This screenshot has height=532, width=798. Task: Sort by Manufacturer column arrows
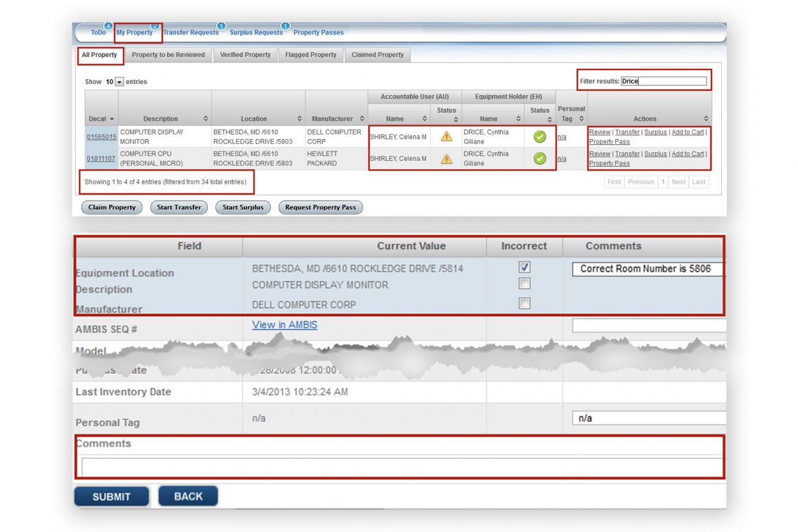coord(362,119)
